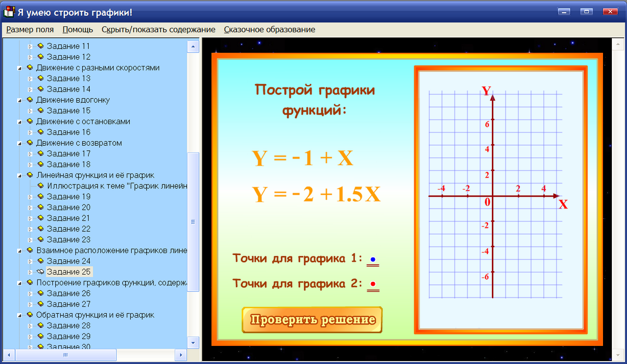
Task: Expand the Задание 28 tree branch
Action: [30, 325]
